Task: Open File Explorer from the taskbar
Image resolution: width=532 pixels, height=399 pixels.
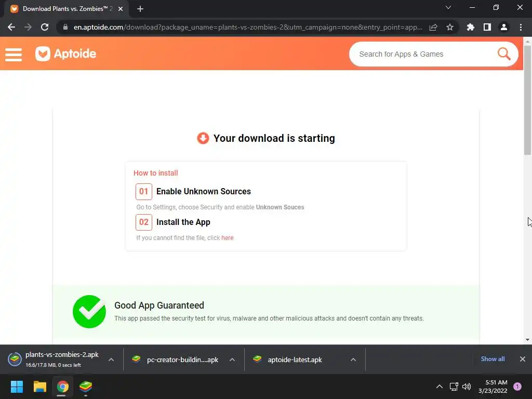Action: point(39,387)
